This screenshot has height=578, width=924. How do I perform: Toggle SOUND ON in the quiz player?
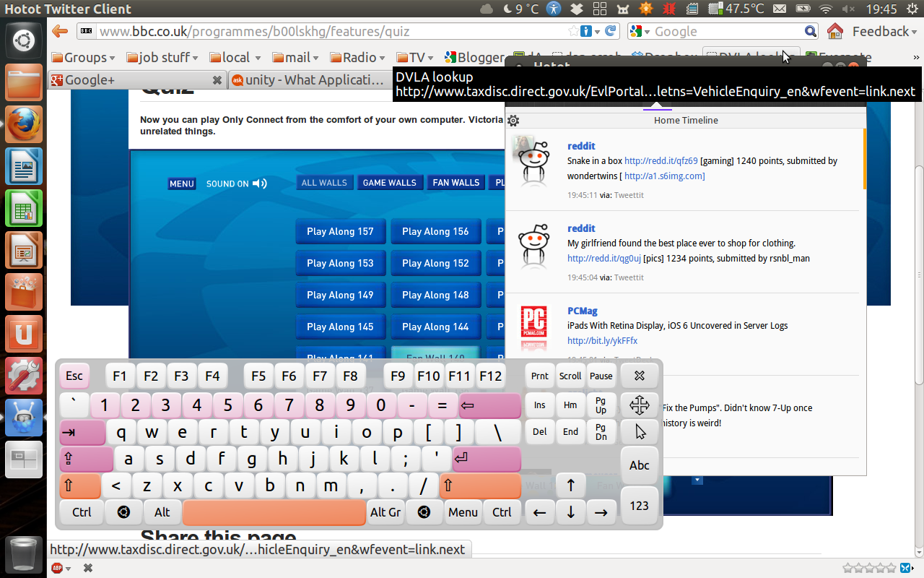pos(236,184)
